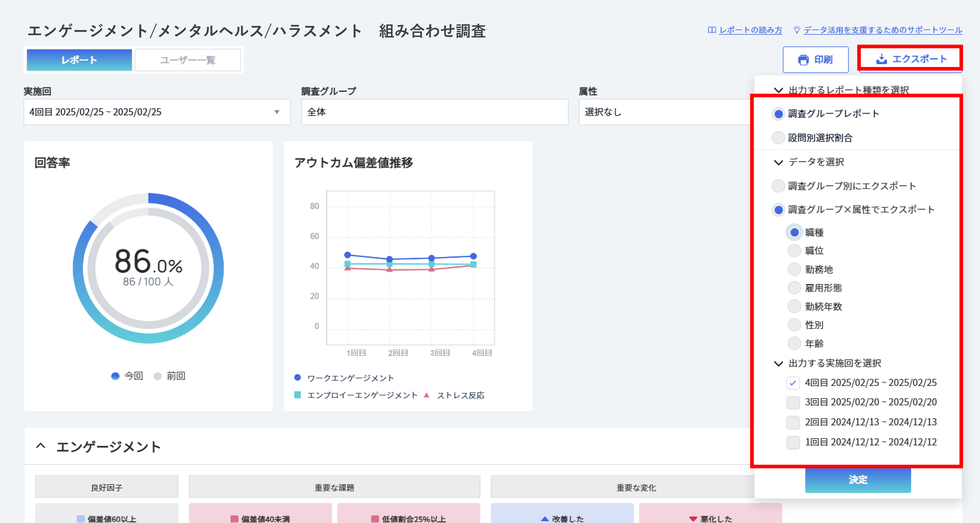Click ストレス反応 legend triangle
This screenshot has height=523, width=980.
click(x=427, y=395)
